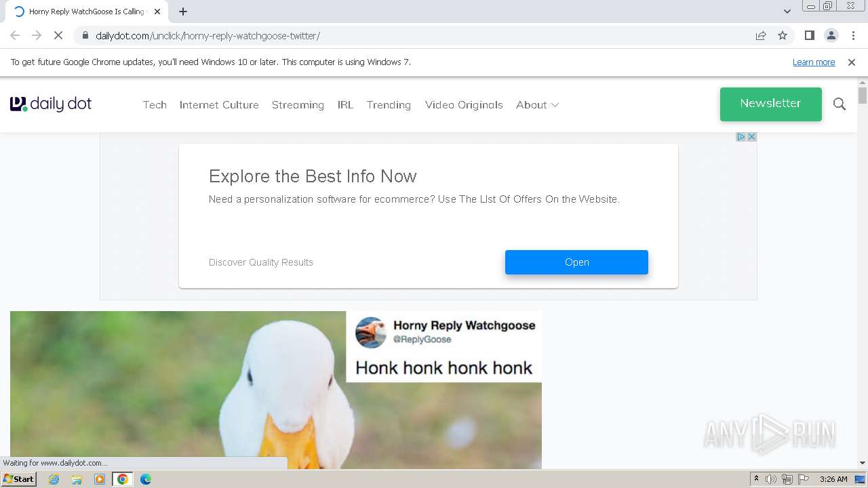Viewport: 868px width, 488px height.
Task: Click the browser forward arrow
Action: click(x=37, y=35)
